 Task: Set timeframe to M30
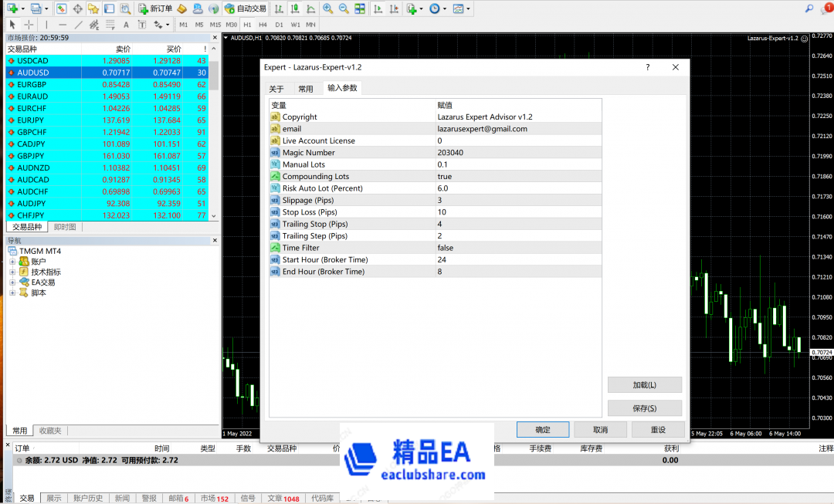point(232,25)
